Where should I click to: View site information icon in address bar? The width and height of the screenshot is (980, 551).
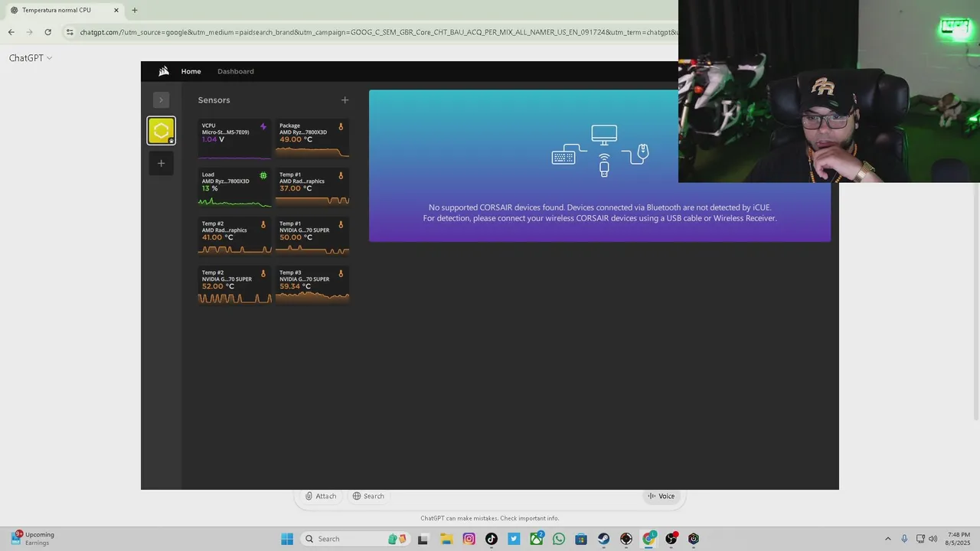[70, 32]
